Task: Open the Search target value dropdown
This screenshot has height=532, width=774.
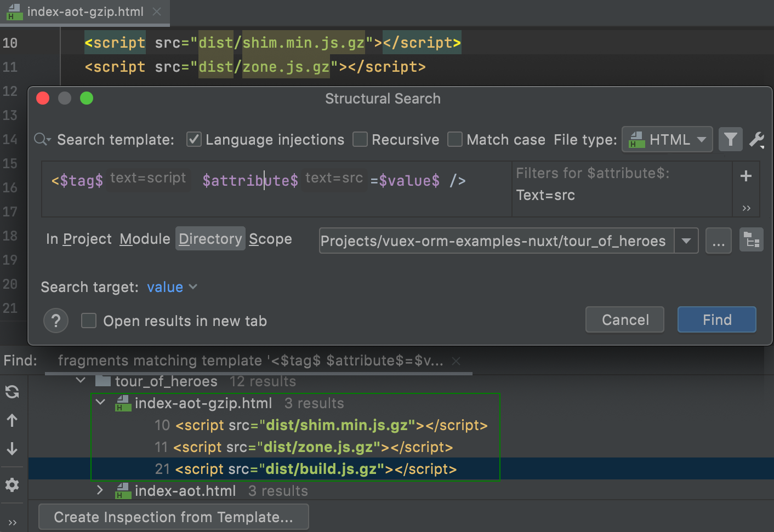Action: 170,287
